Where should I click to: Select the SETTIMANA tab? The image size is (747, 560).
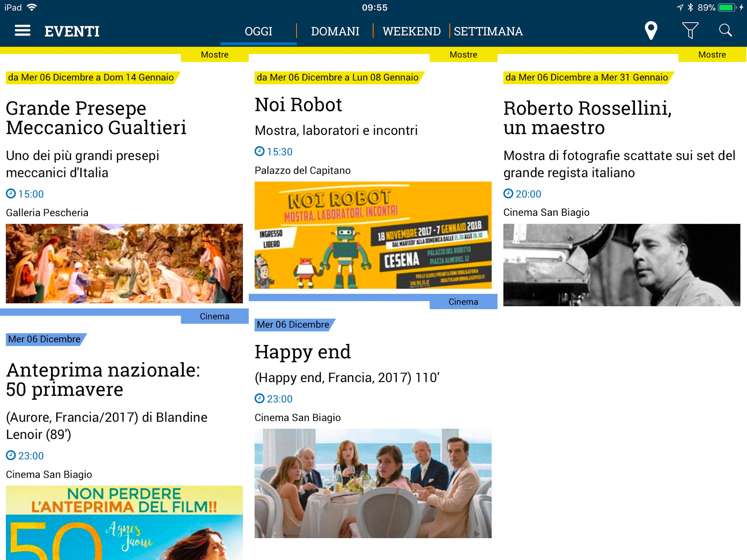tap(488, 31)
